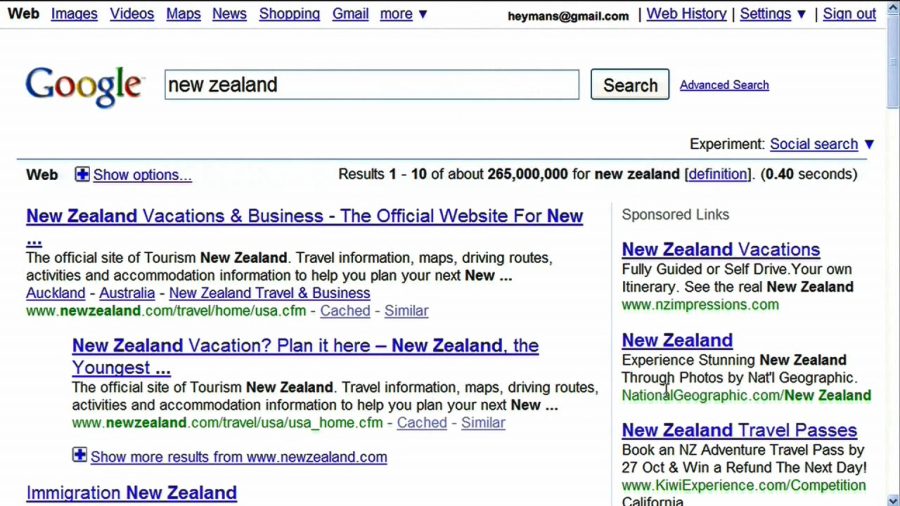Open Cached link for usa.cfm result
The height and width of the screenshot is (506, 900).
(345, 311)
